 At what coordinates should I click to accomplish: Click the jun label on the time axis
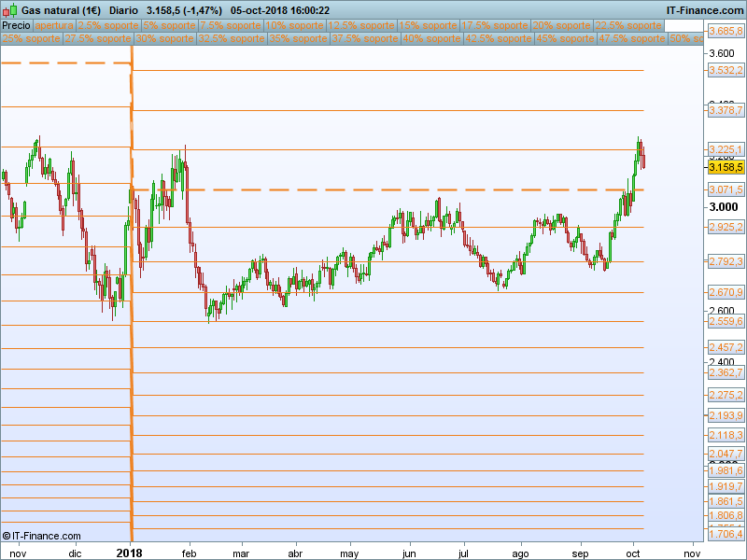408,553
